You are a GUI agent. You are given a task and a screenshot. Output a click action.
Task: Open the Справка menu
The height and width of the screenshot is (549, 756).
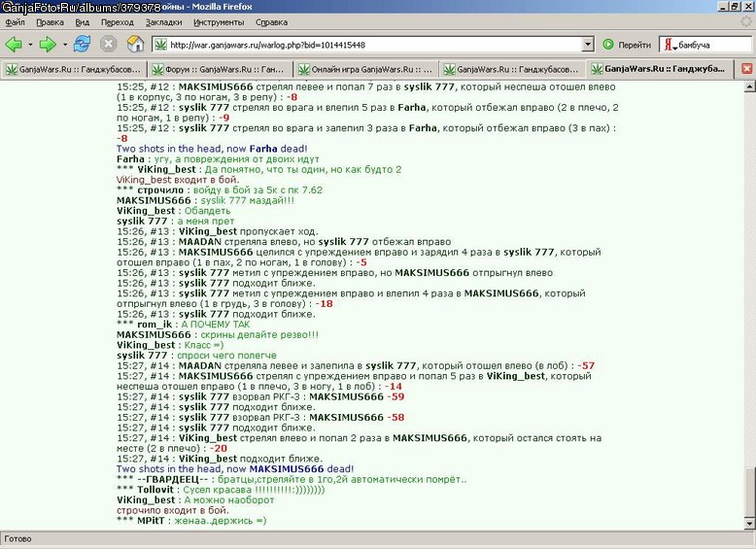tap(271, 22)
